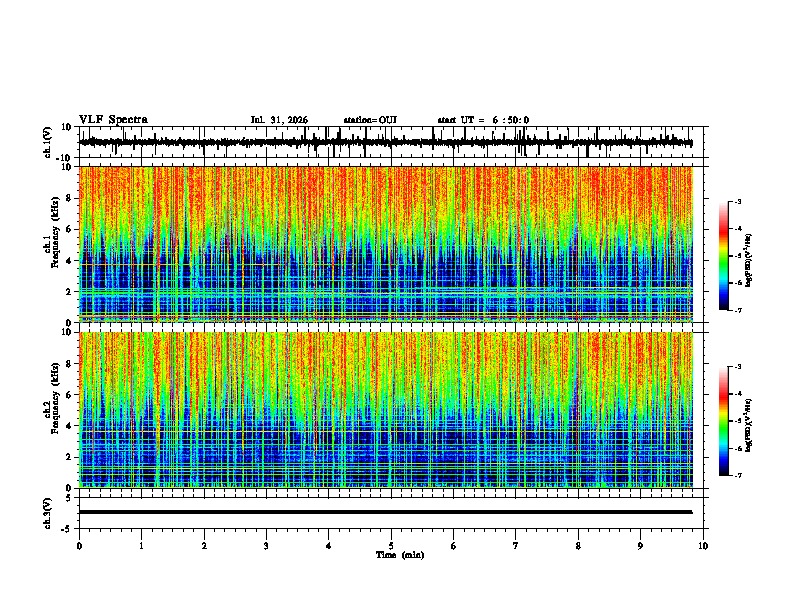792x612 pixels.
Task: Click the 'VLF Spectra' title text
Action: pyautogui.click(x=113, y=120)
